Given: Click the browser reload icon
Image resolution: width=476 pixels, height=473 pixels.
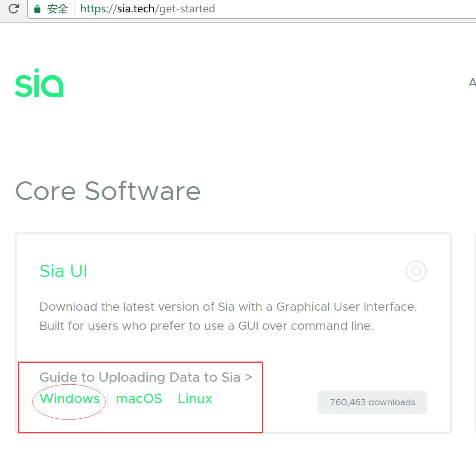Looking at the screenshot, I should tap(13, 9).
